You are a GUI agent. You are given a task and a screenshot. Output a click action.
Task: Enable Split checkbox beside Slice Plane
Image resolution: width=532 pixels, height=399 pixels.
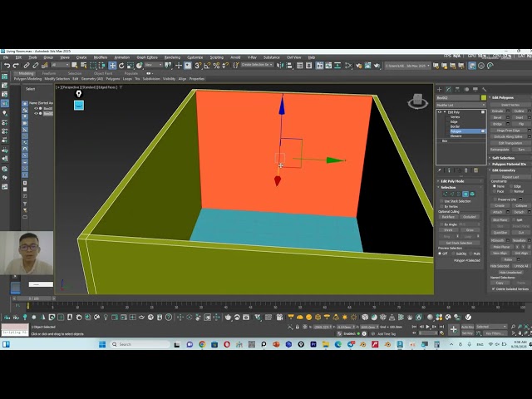515,219
